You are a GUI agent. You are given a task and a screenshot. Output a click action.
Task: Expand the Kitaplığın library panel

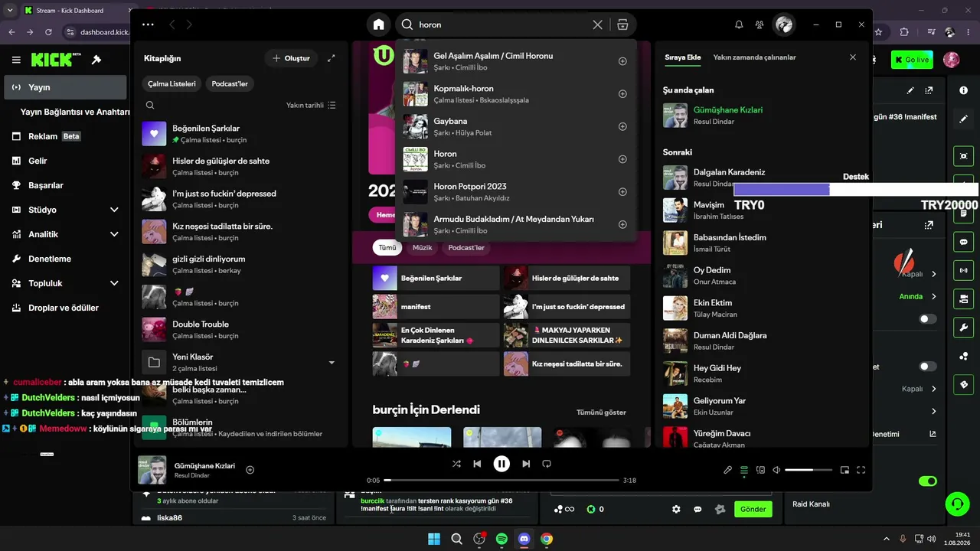point(332,58)
